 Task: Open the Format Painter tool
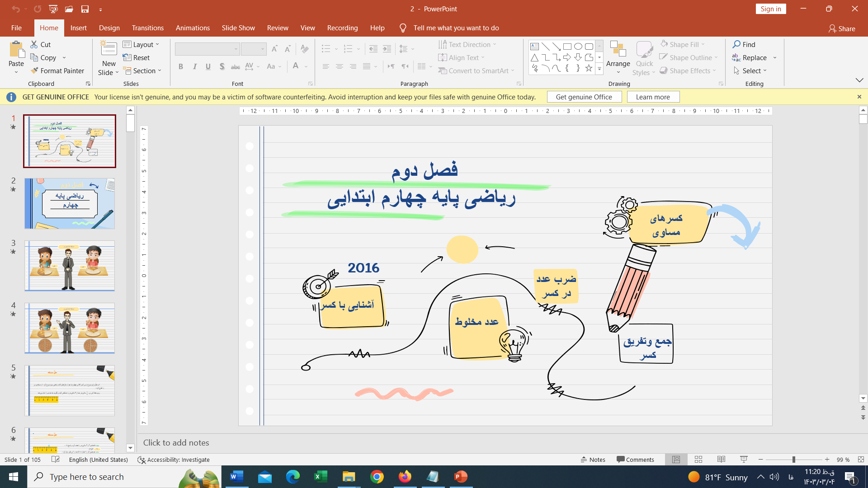point(58,70)
